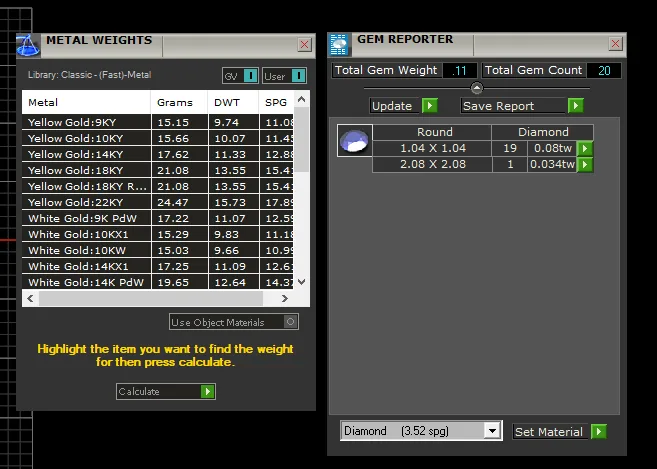Click the Gem Reporter panel icon
657x469 pixels.
coord(339,44)
